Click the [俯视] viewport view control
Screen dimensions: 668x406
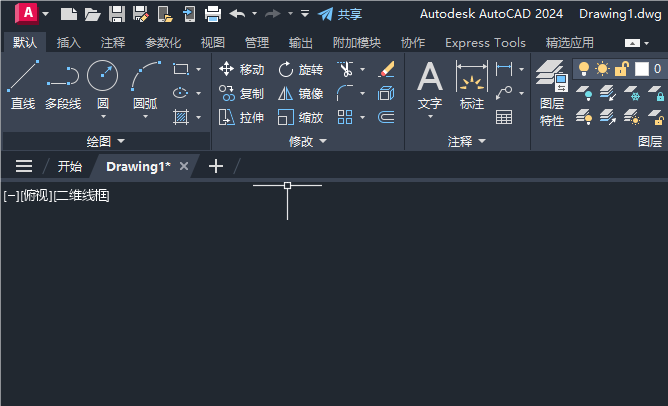pyautogui.click(x=36, y=196)
